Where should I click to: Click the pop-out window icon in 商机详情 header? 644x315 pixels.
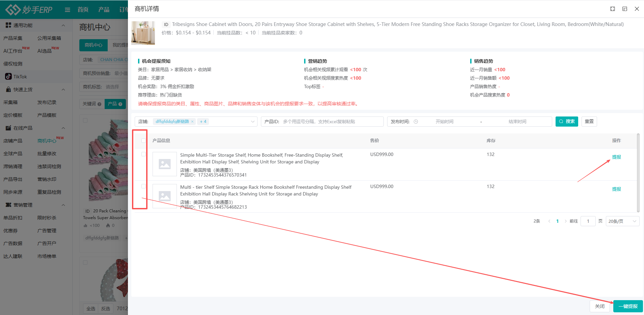coord(625,9)
